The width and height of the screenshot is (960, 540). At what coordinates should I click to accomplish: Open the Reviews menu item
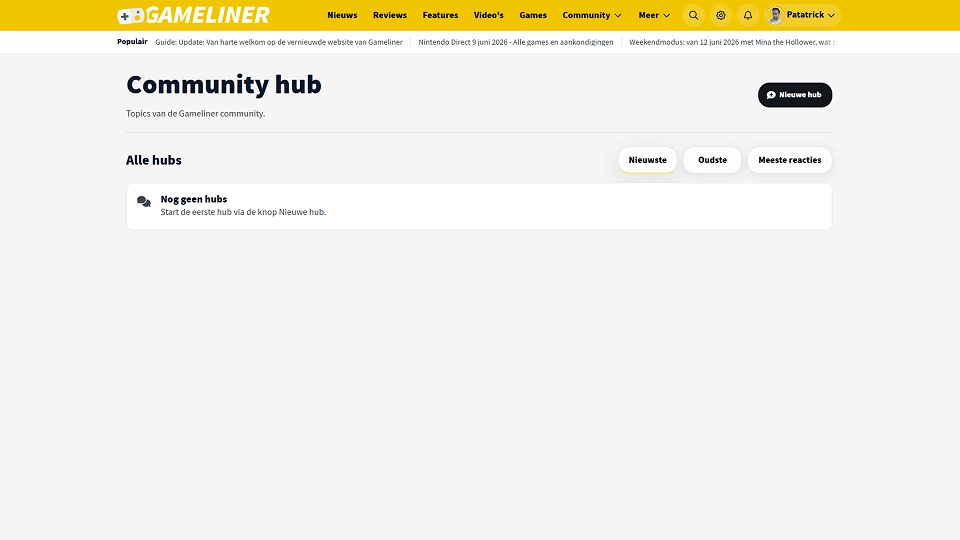(389, 15)
